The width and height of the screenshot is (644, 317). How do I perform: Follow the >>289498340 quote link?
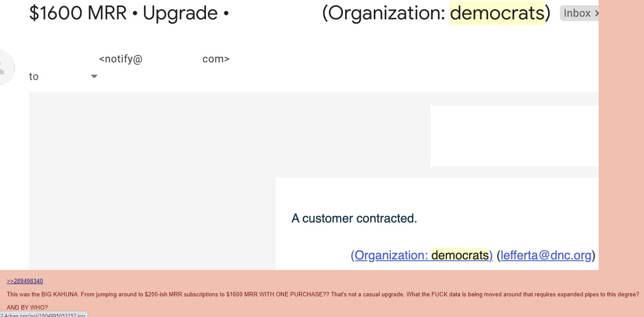[25, 281]
